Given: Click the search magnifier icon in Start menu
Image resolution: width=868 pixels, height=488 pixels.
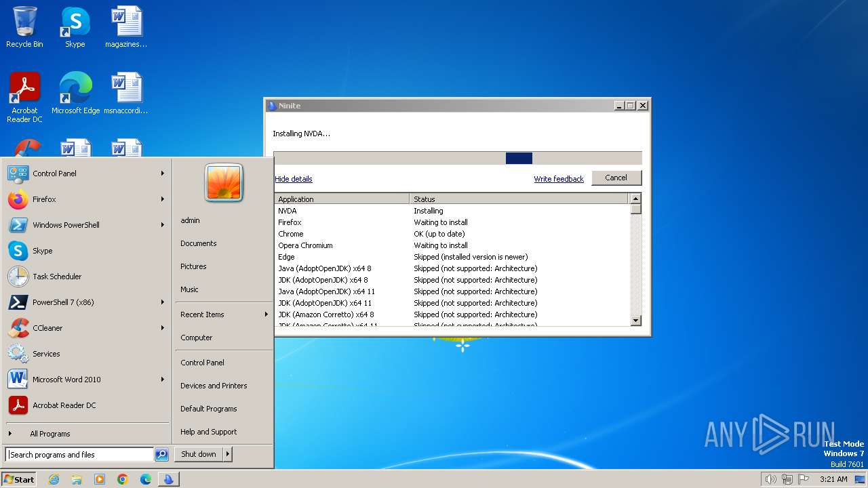Looking at the screenshot, I should click(x=161, y=455).
